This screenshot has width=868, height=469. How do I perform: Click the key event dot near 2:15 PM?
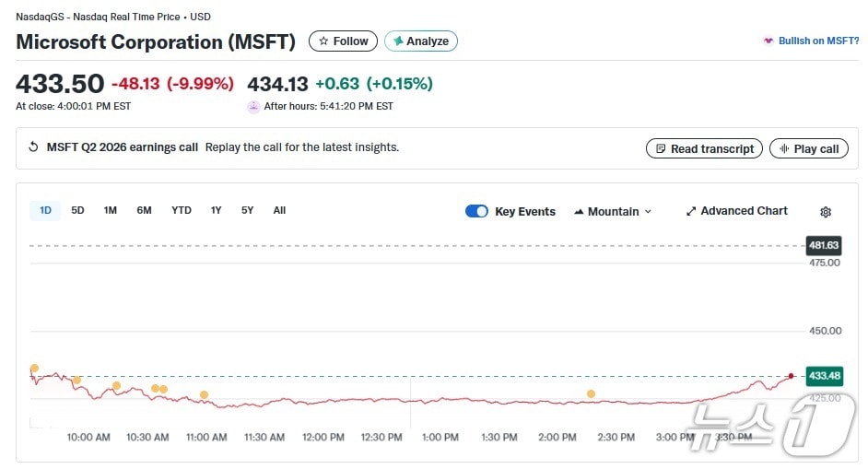tap(591, 394)
